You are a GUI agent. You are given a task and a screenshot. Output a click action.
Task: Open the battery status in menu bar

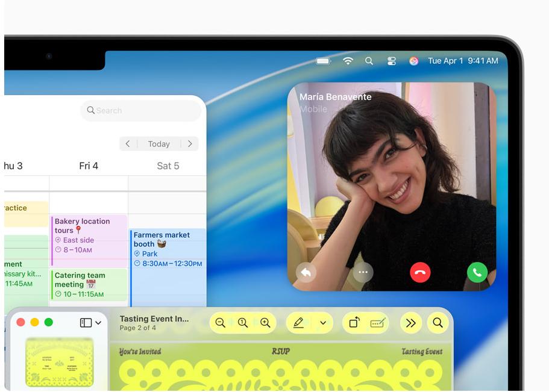click(323, 61)
